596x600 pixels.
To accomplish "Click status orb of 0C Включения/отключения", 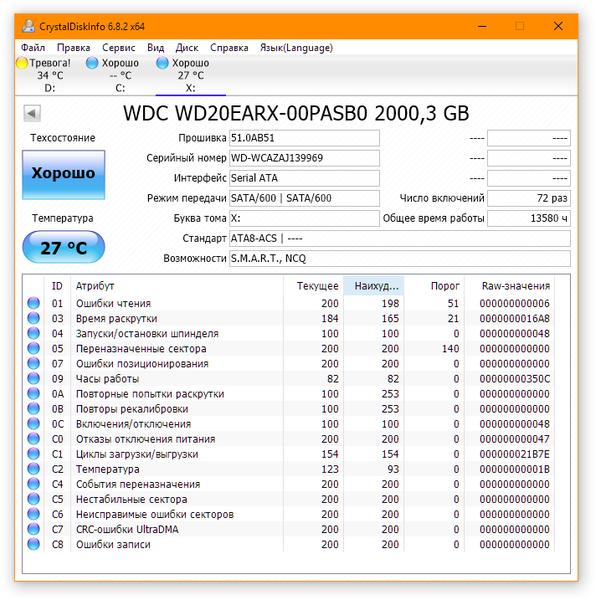I will click(x=34, y=424).
